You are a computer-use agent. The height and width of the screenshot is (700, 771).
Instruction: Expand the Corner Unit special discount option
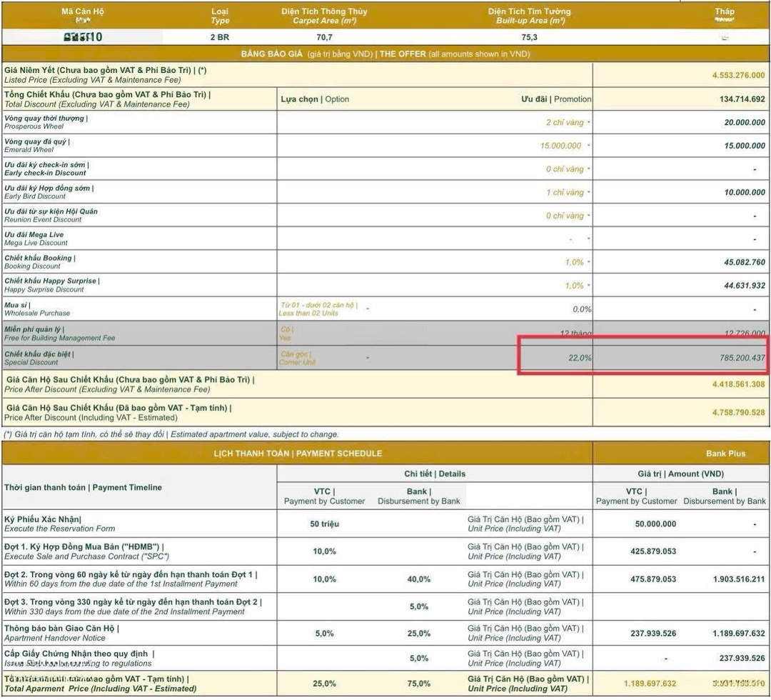click(367, 357)
